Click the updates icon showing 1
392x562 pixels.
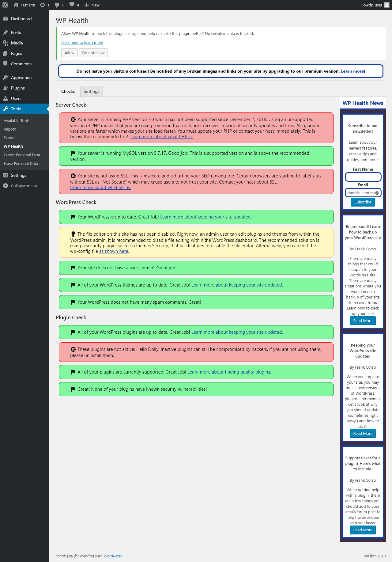coord(43,5)
